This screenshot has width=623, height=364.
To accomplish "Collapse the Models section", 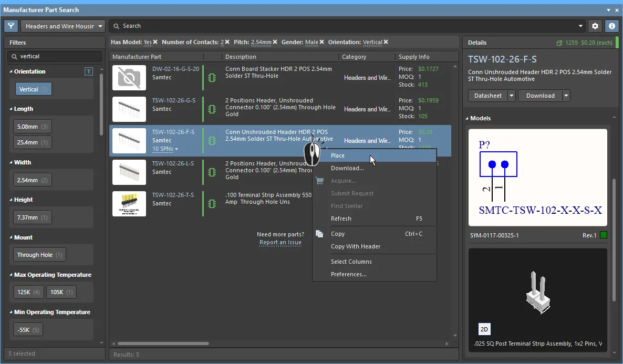I will (x=468, y=118).
